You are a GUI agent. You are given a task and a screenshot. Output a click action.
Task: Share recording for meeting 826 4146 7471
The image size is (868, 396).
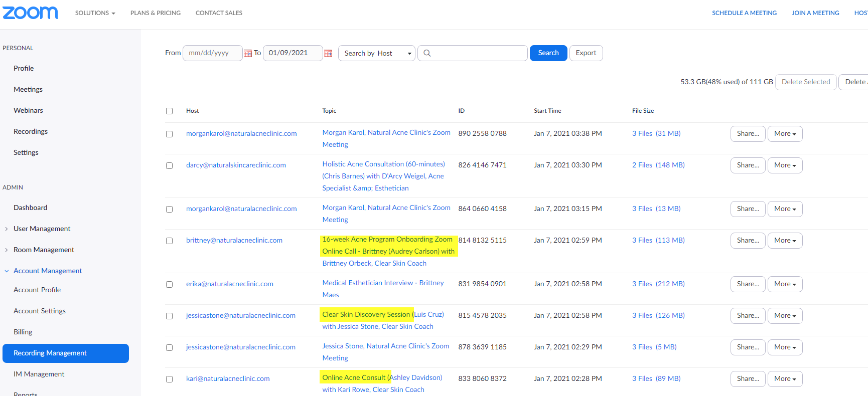748,165
